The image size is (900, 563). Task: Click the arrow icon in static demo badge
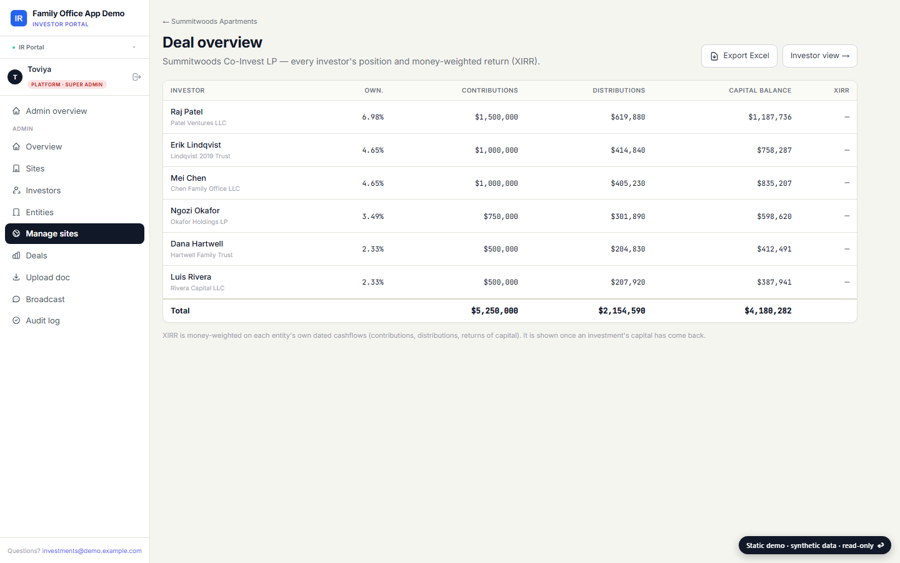[x=880, y=545]
